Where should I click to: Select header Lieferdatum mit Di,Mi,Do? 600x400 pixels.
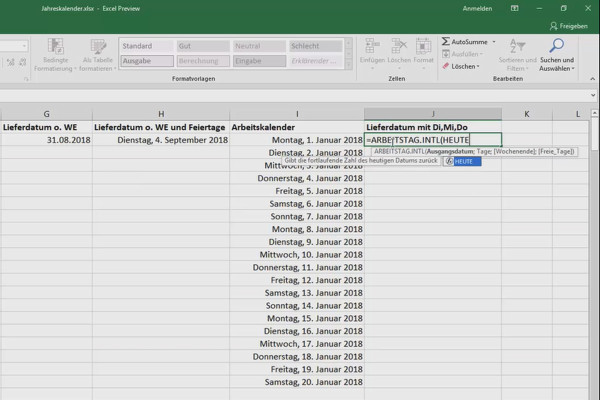(433, 127)
